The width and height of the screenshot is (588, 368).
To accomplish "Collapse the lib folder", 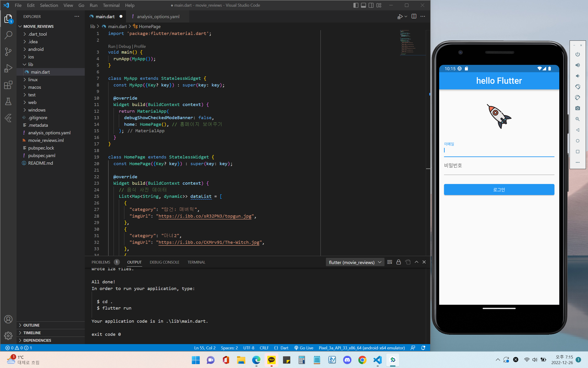I will [x=30, y=64].
